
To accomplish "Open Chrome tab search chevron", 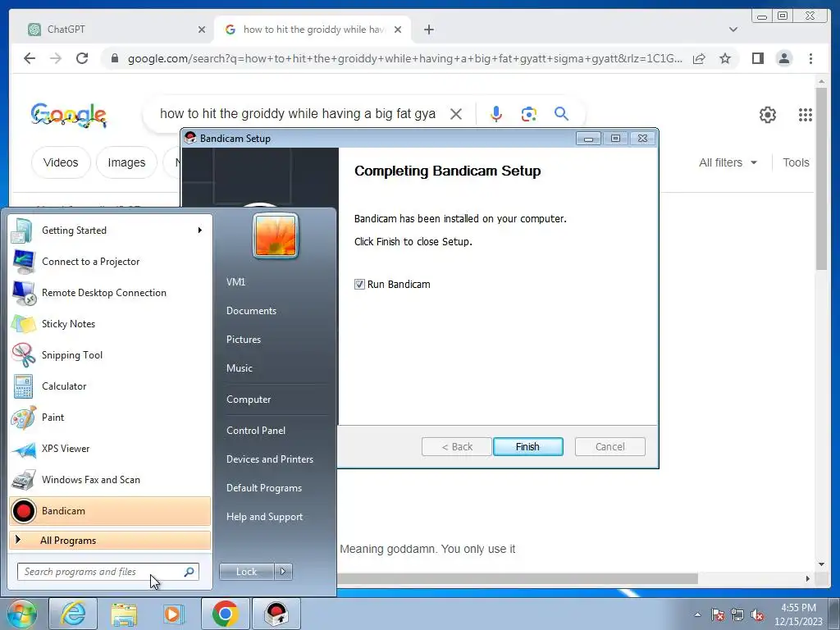I will coord(733,30).
